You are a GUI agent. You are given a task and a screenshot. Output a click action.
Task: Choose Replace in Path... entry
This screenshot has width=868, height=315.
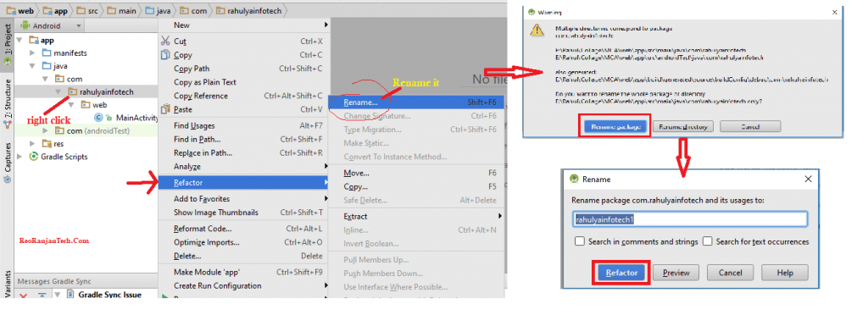pyautogui.click(x=244, y=153)
